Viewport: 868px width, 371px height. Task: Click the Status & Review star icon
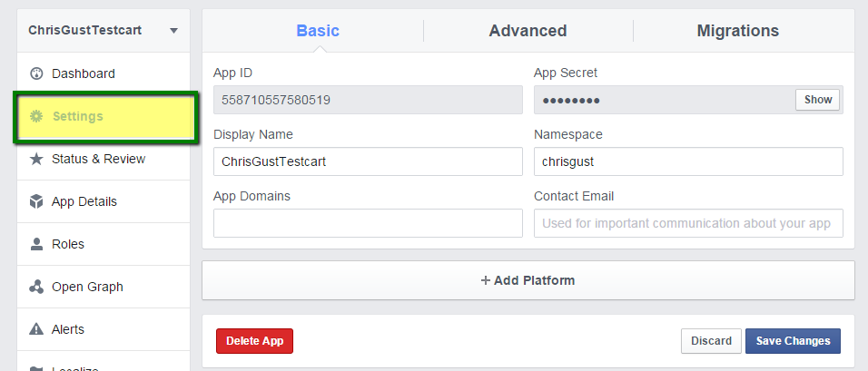coord(36,160)
